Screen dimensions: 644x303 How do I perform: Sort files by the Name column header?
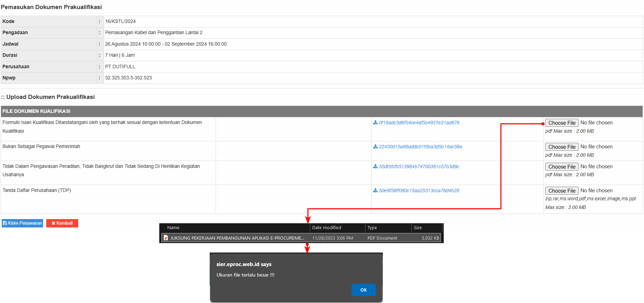[x=173, y=228]
